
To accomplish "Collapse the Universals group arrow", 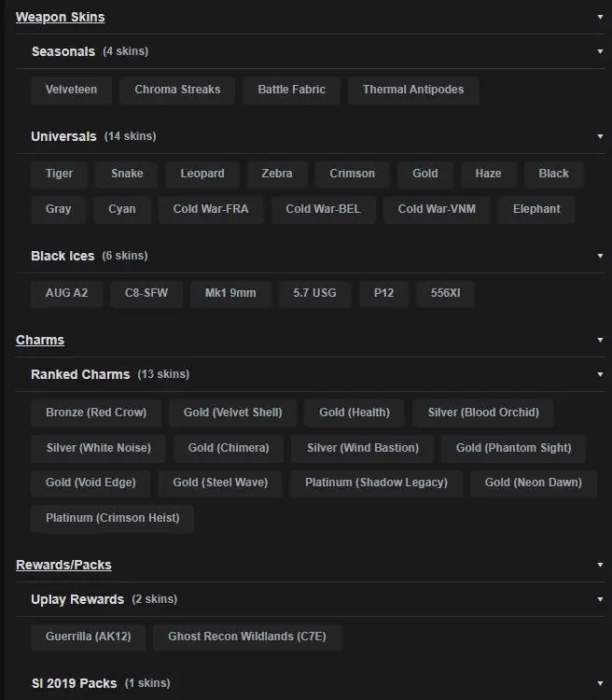I will tap(600, 136).
